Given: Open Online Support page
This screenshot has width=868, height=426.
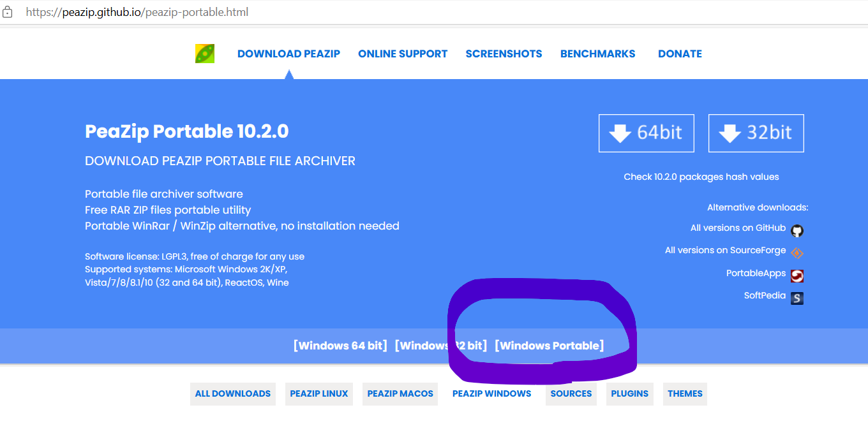Looking at the screenshot, I should coord(403,54).
